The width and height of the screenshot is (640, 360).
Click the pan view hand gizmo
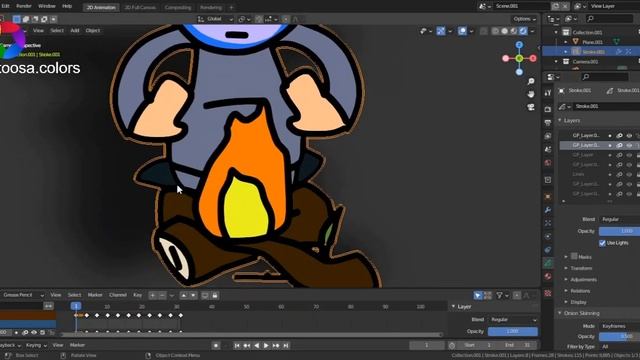(x=531, y=94)
